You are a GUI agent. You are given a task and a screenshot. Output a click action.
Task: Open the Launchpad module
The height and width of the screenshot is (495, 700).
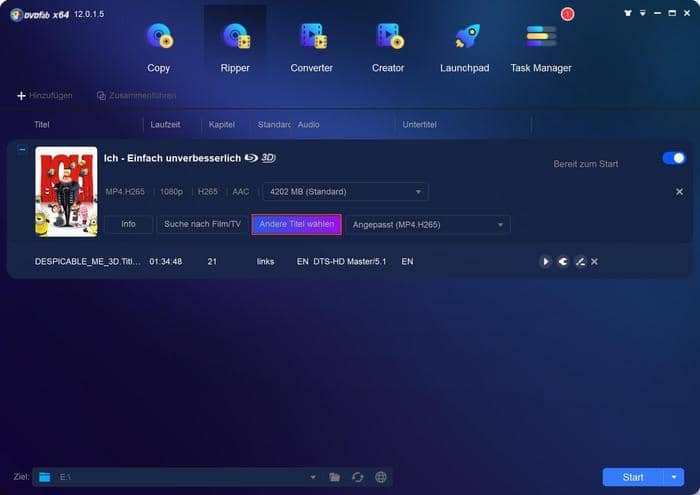pyautogui.click(x=464, y=48)
